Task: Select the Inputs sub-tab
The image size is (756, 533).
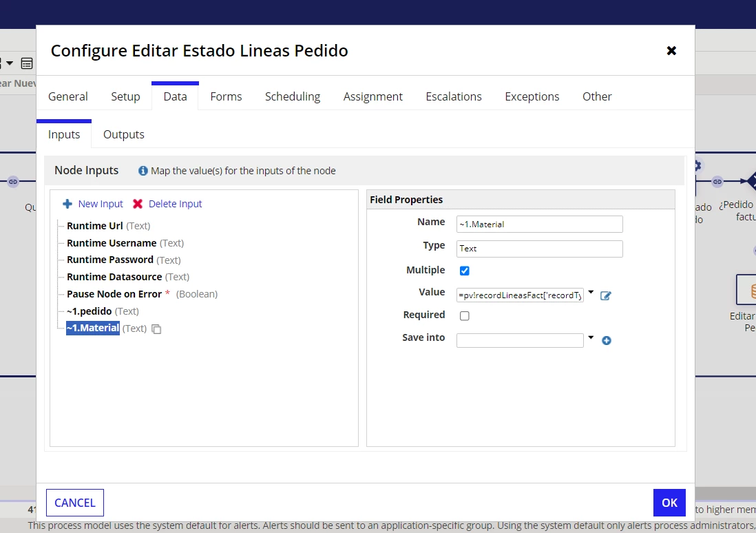Action: click(64, 134)
